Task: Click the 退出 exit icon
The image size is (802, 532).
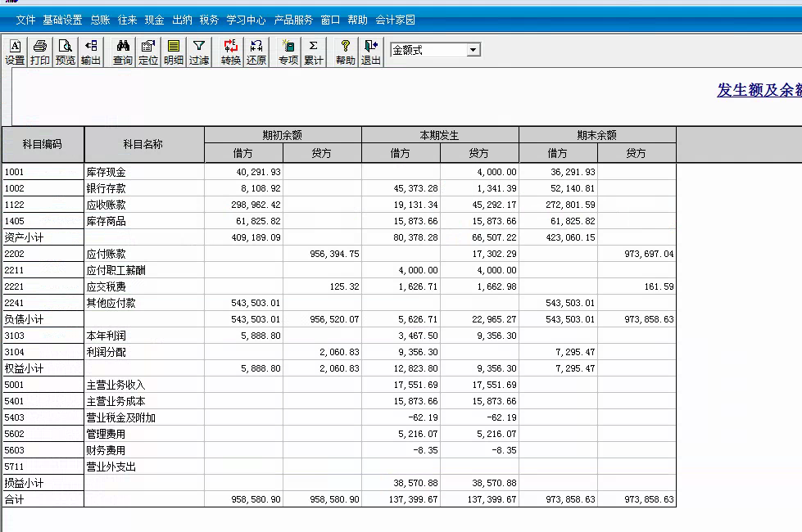Action: [371, 52]
